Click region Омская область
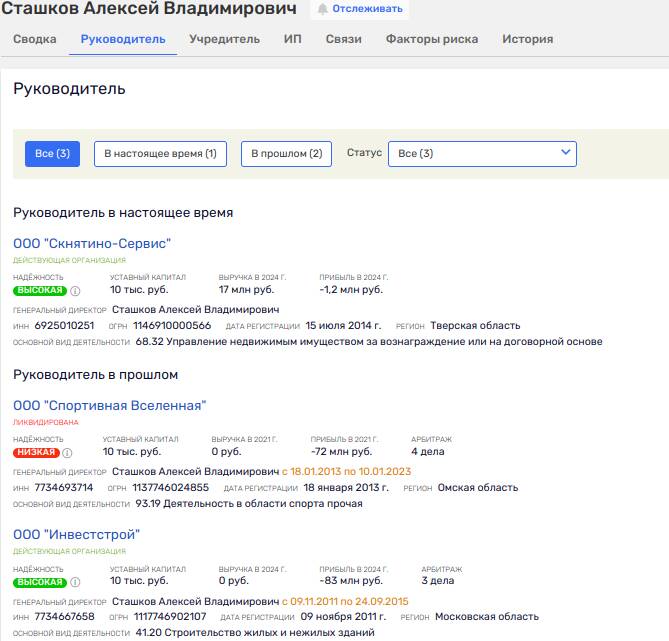Viewport: 669px width, 641px height. [478, 487]
